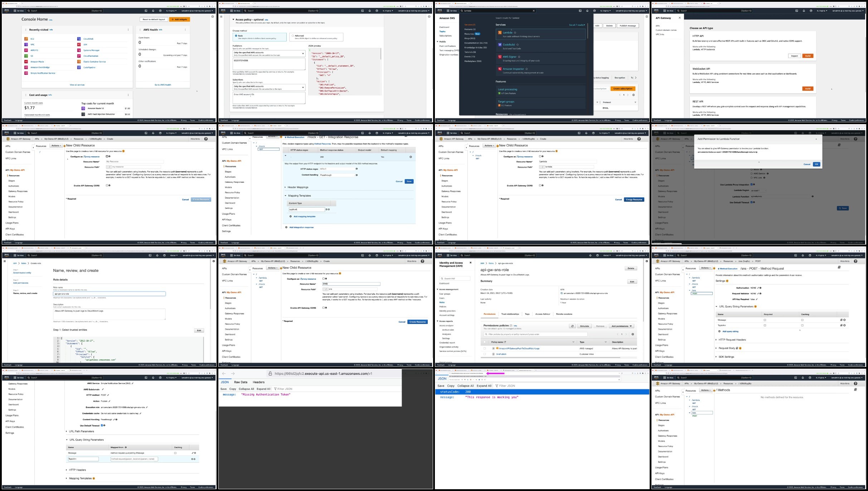Select the SnsPublish policy row checkbox

(x=485, y=354)
